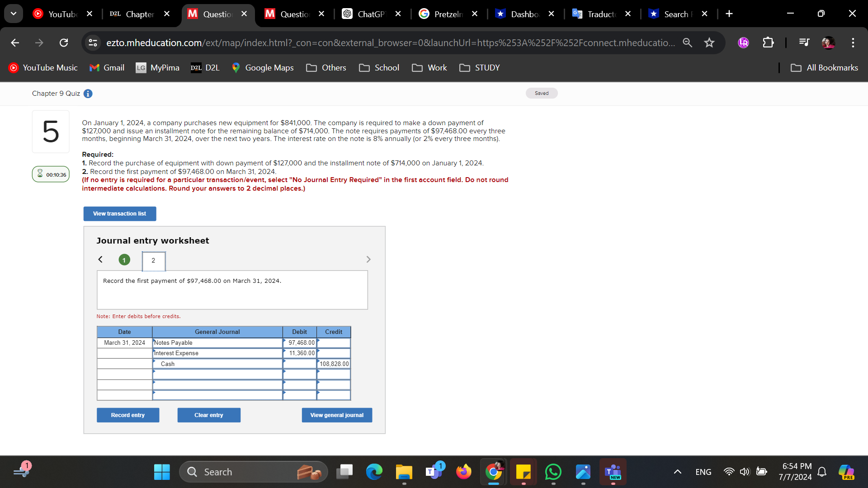Open WhatsApp from the taskbar
The image size is (868, 488).
[x=553, y=471]
